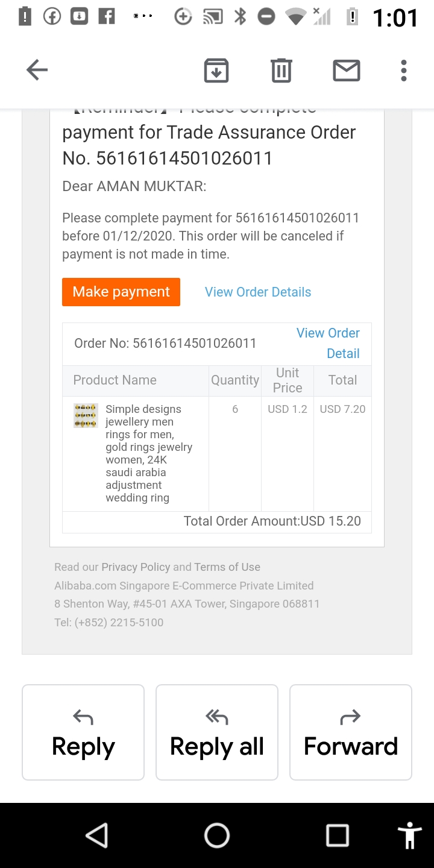
Task: Tap the Reply all button
Action: [217, 732]
